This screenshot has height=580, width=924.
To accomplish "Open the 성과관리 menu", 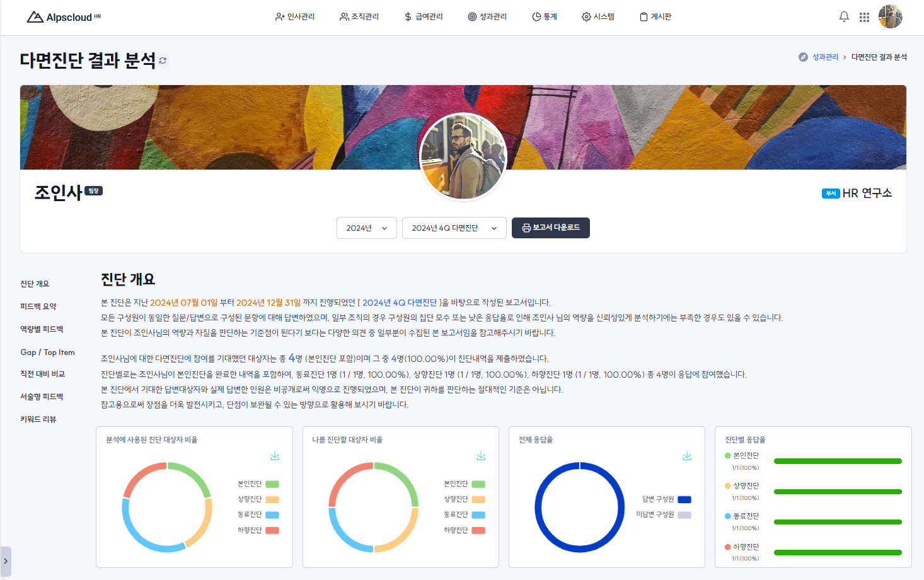I will coord(487,17).
